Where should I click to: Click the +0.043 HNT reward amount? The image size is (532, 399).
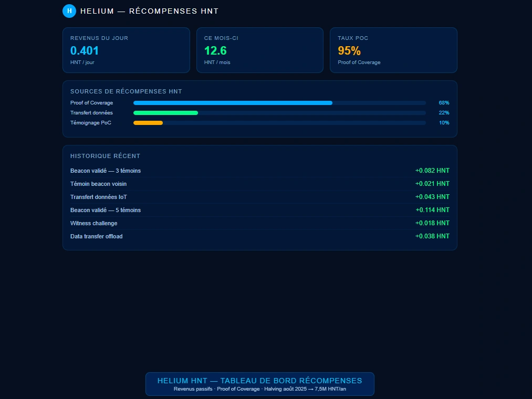point(432,197)
